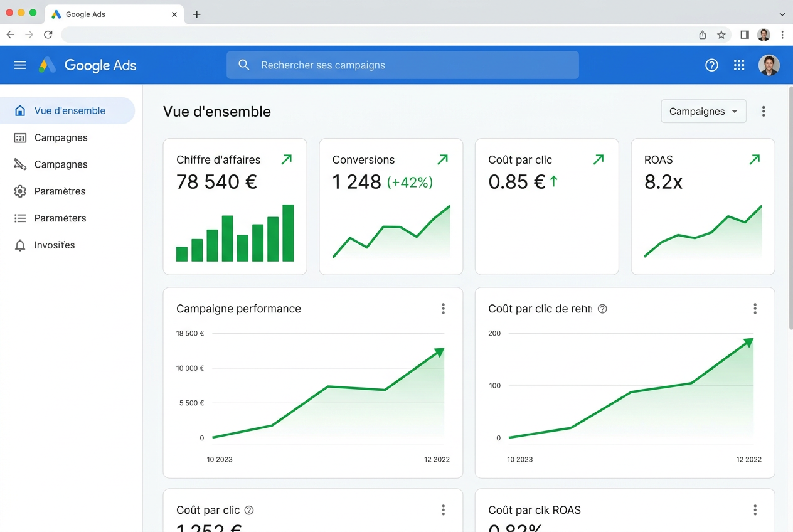Open the account avatar in the blue header
The height and width of the screenshot is (532, 793).
coord(769,65)
